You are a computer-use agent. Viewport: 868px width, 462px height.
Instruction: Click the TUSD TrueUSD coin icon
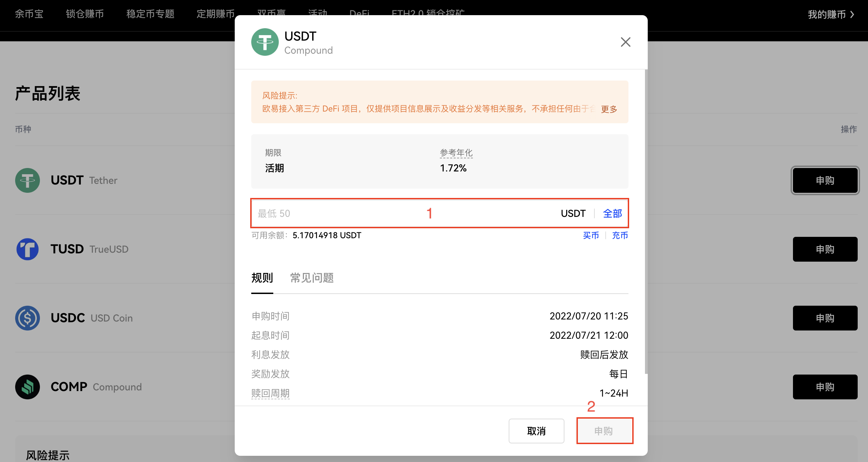pyautogui.click(x=28, y=249)
